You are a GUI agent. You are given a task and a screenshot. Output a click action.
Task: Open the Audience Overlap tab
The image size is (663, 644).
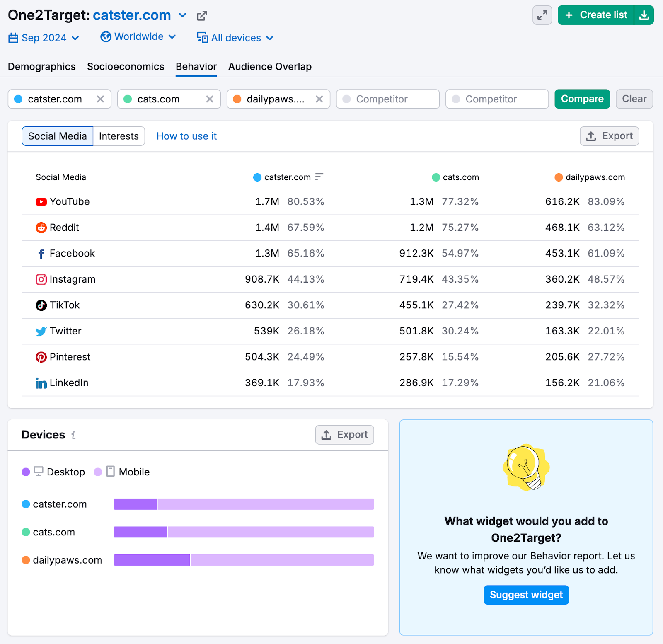click(x=270, y=66)
